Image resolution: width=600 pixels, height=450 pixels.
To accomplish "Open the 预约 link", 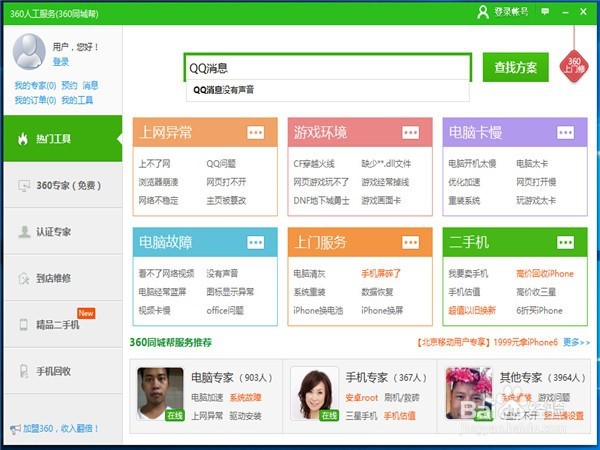I will pyautogui.click(x=69, y=85).
